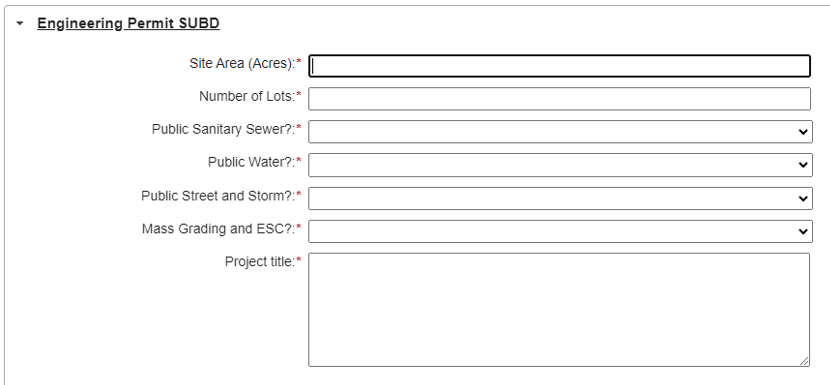The height and width of the screenshot is (385, 830).
Task: Click the Public Water label text
Action: tap(251, 162)
